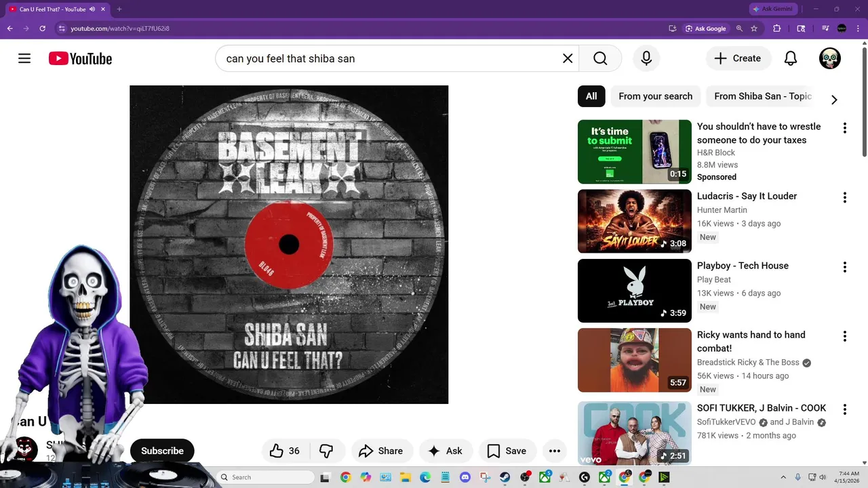Open File Explorer from the taskbar
Viewport: 868px width, 488px height.
tap(405, 477)
